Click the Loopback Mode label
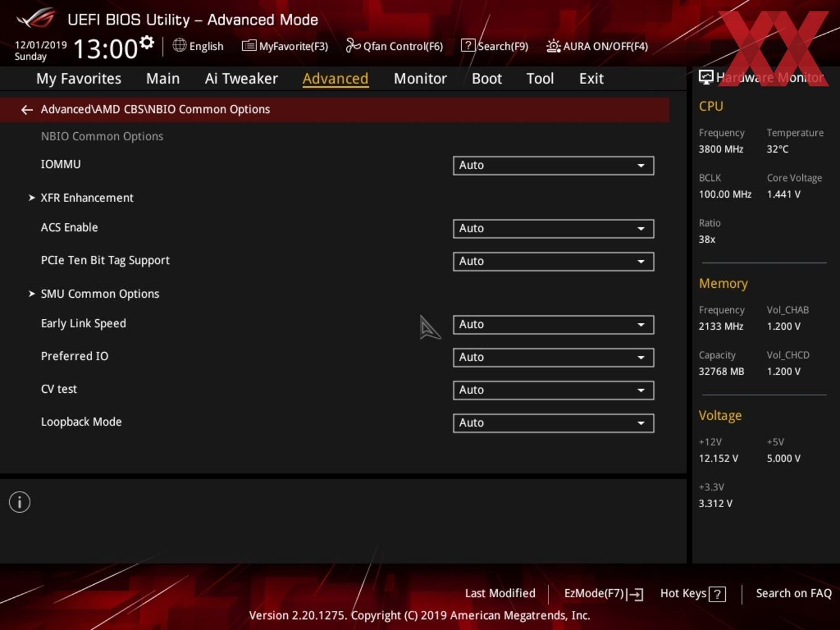The height and width of the screenshot is (630, 840). (81, 422)
